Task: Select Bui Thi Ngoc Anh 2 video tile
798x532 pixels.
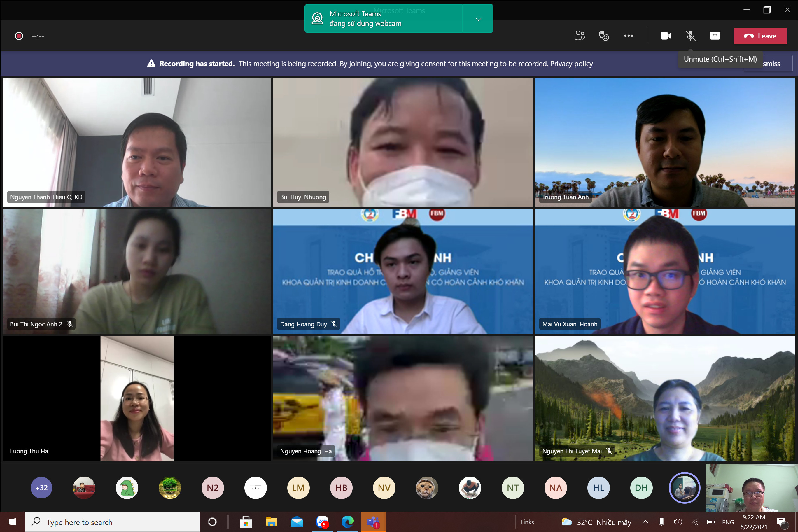Action: click(137, 271)
